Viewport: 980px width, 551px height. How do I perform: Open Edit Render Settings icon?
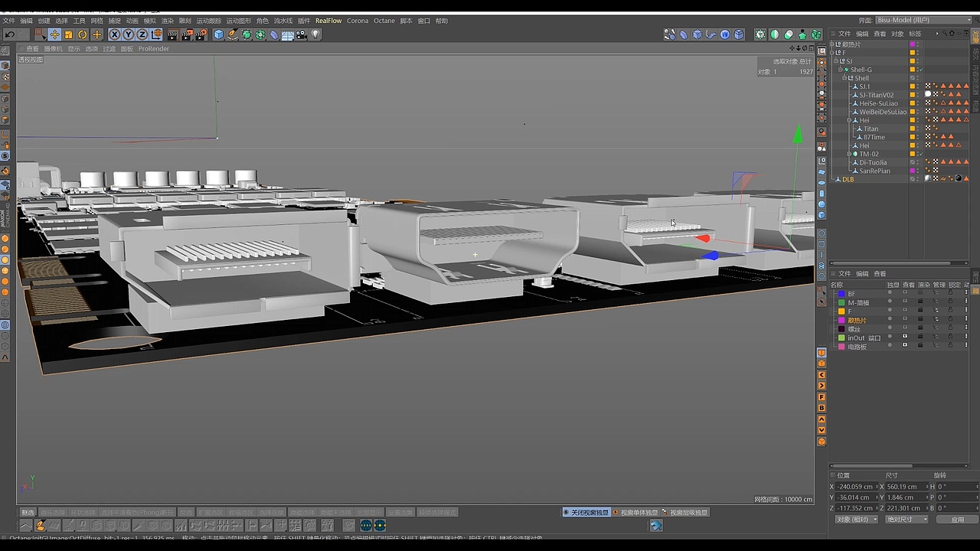(x=201, y=34)
